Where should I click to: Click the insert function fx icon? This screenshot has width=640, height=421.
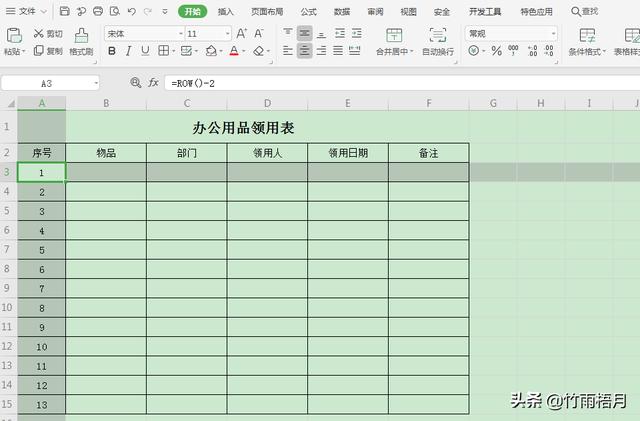point(153,83)
